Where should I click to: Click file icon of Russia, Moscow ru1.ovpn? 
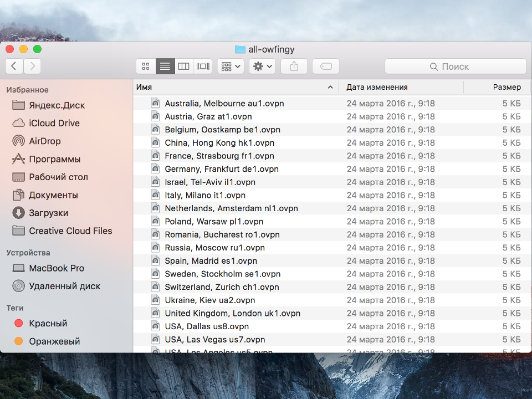pos(155,247)
